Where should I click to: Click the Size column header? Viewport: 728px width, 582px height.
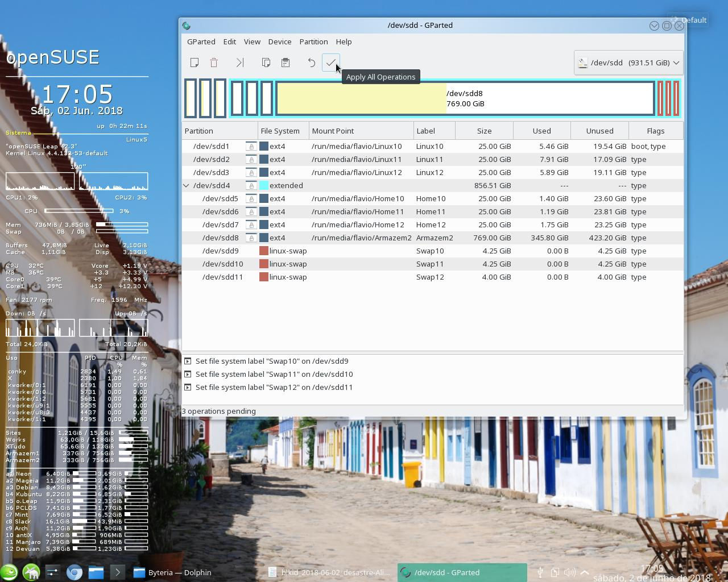pyautogui.click(x=484, y=131)
